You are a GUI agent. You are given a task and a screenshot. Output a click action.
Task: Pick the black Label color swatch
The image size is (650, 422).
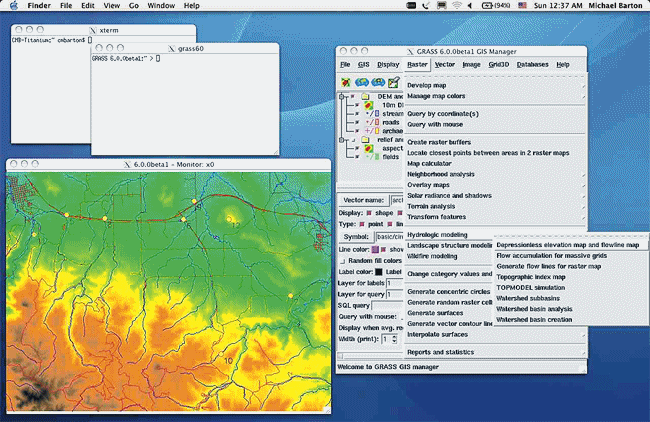coord(378,272)
